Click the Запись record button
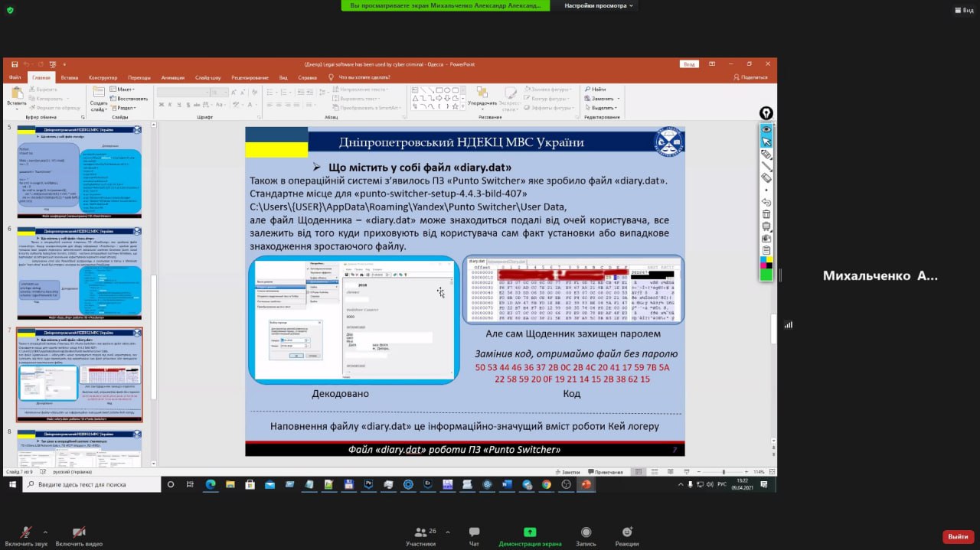980x550 pixels. coord(586,536)
